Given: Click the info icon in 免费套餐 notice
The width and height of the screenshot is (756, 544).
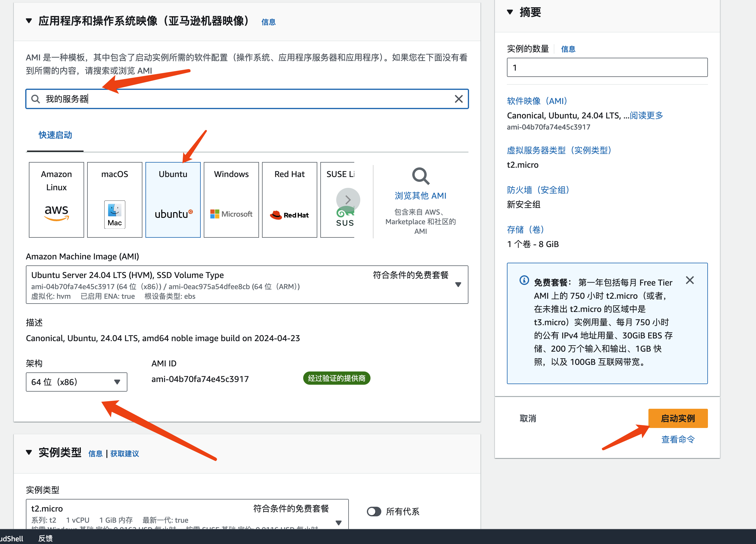Looking at the screenshot, I should click(524, 280).
